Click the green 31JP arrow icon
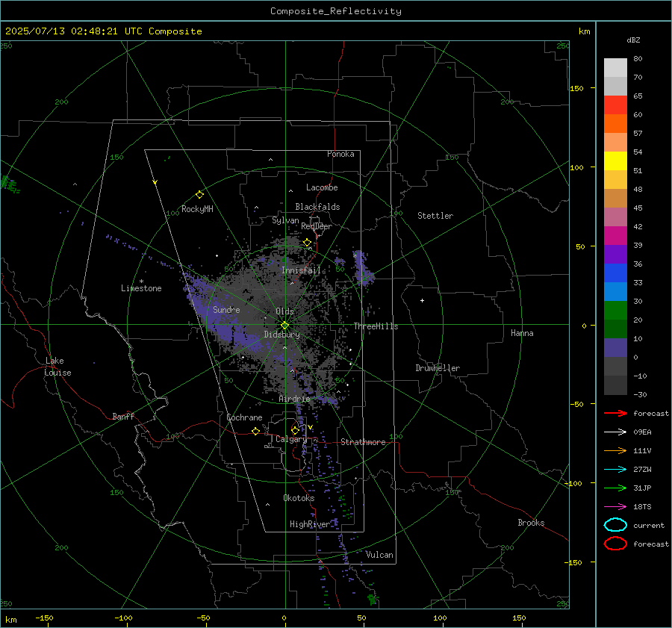 [x=615, y=488]
